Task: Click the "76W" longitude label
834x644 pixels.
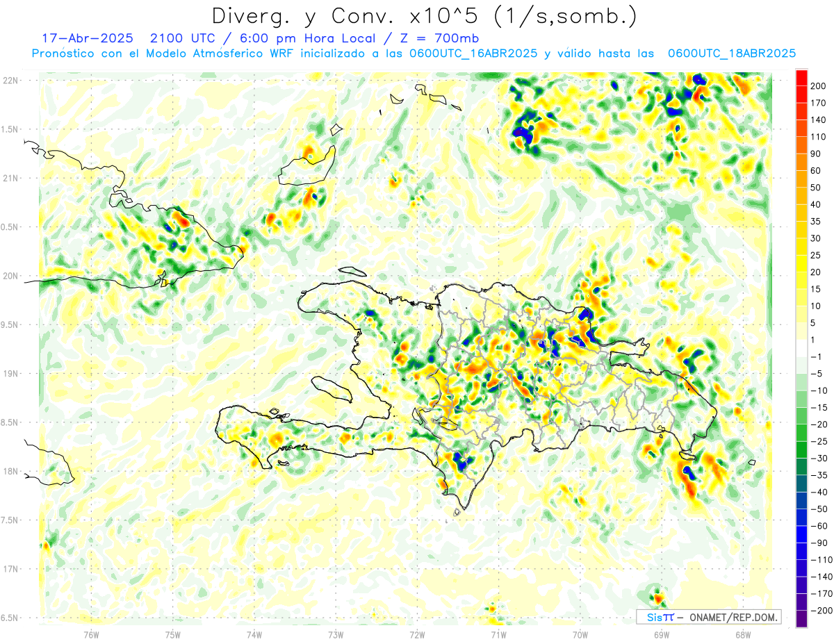Action: click(x=91, y=634)
